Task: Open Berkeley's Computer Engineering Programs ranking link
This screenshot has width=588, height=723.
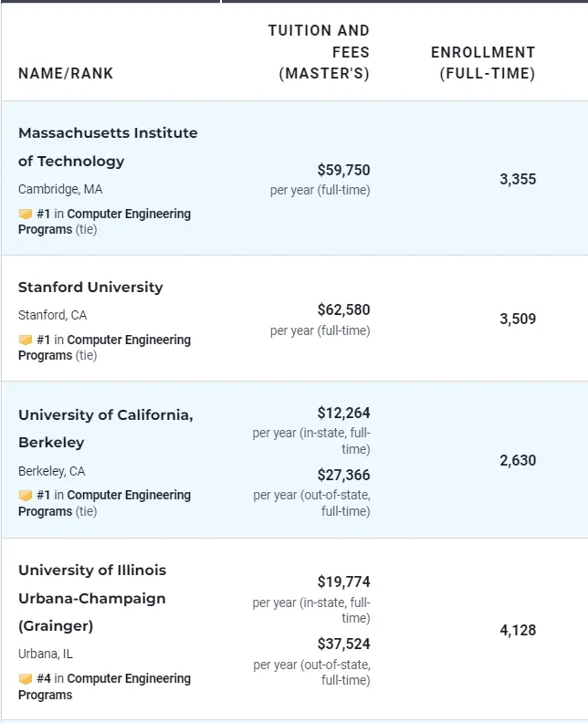Action: pyautogui.click(x=129, y=496)
